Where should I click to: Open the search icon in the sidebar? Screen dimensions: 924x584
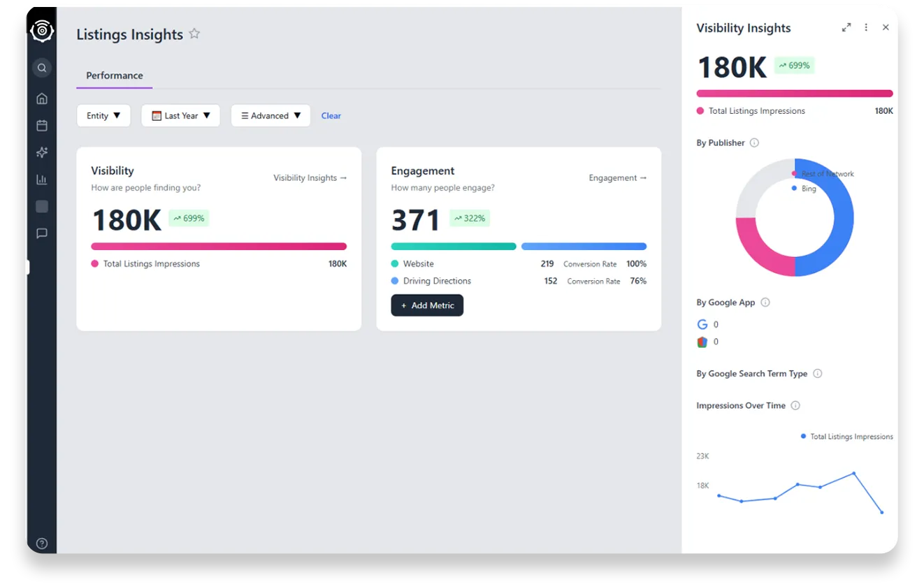point(41,68)
